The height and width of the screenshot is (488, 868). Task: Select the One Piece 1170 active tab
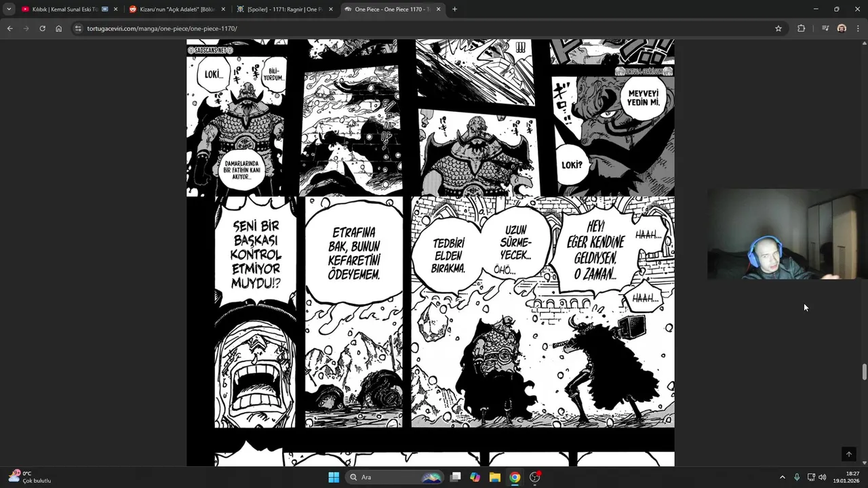pos(393,9)
